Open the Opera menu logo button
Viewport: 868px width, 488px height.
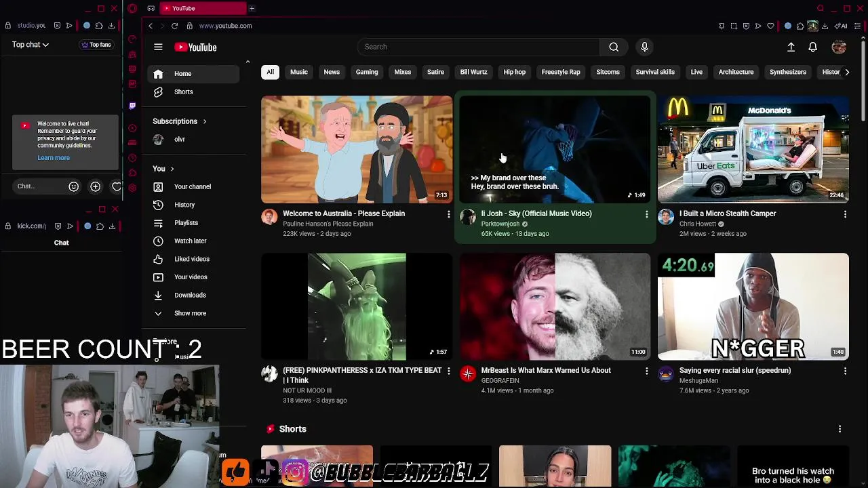(132, 9)
